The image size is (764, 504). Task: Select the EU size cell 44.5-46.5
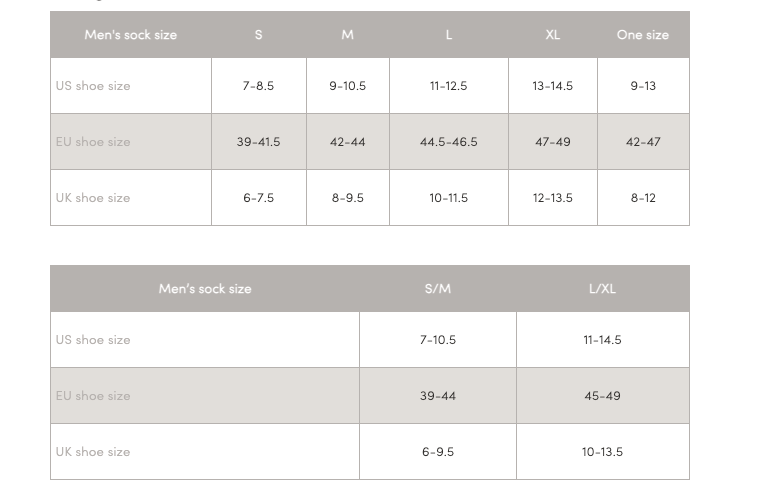(449, 142)
